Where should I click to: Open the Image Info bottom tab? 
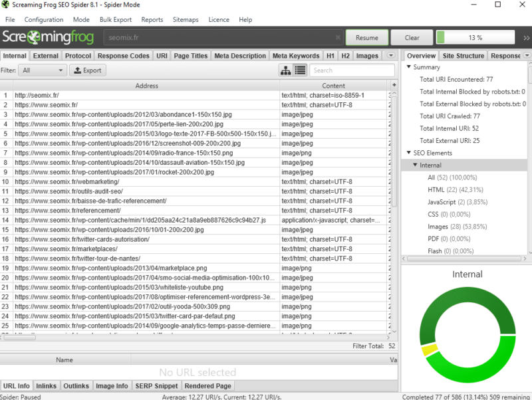[x=112, y=386]
